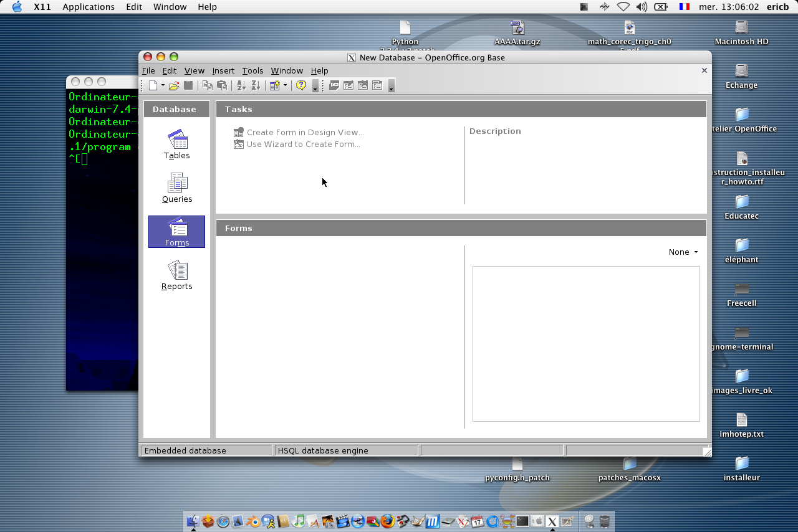Click the New document icon in the toolbar
This screenshot has height=532, width=798.
point(153,85)
